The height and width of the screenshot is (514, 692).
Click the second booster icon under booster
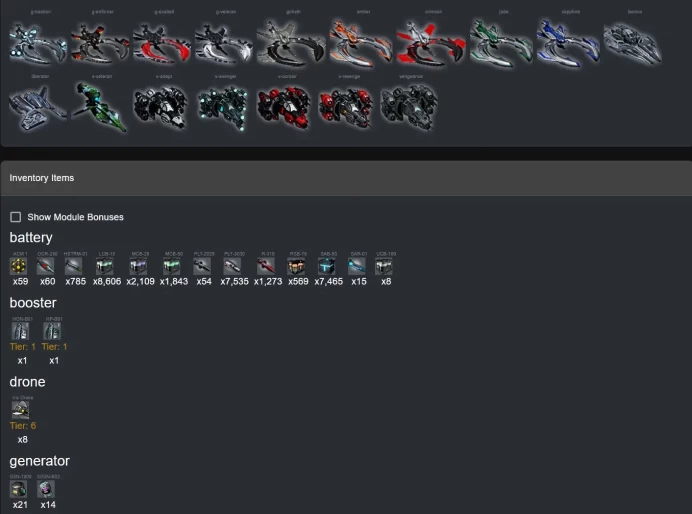pos(52,331)
